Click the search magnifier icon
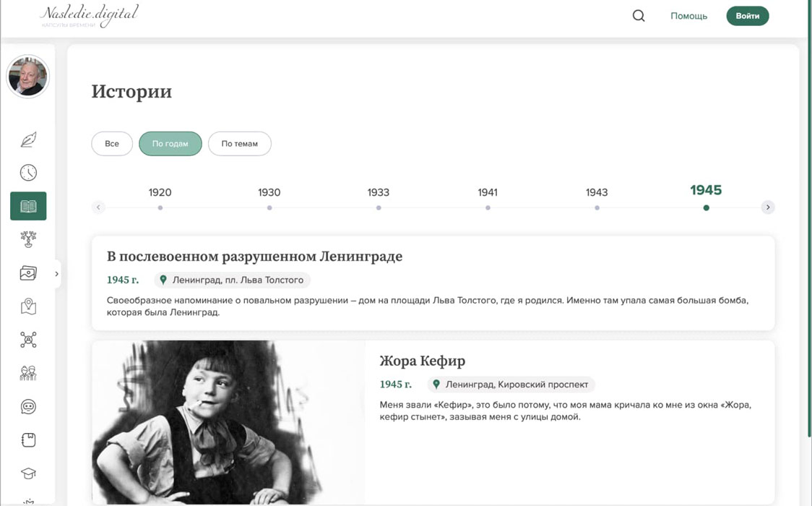 click(x=639, y=15)
